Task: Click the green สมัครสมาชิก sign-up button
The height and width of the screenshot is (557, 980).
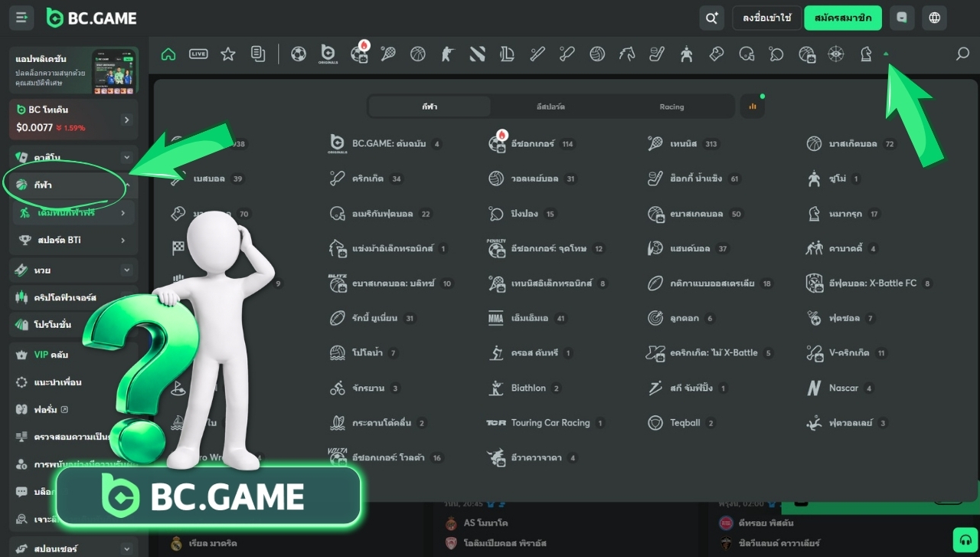Action: pyautogui.click(x=843, y=18)
